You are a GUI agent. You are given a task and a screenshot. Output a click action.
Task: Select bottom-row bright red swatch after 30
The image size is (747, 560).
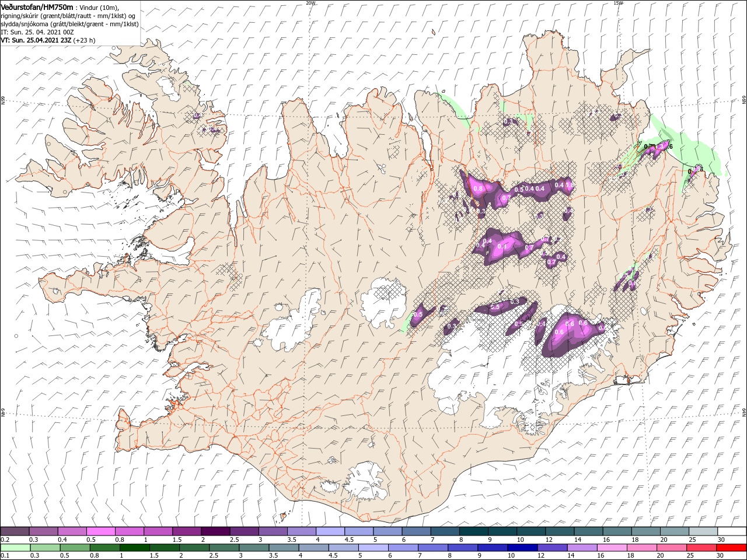coord(731,548)
